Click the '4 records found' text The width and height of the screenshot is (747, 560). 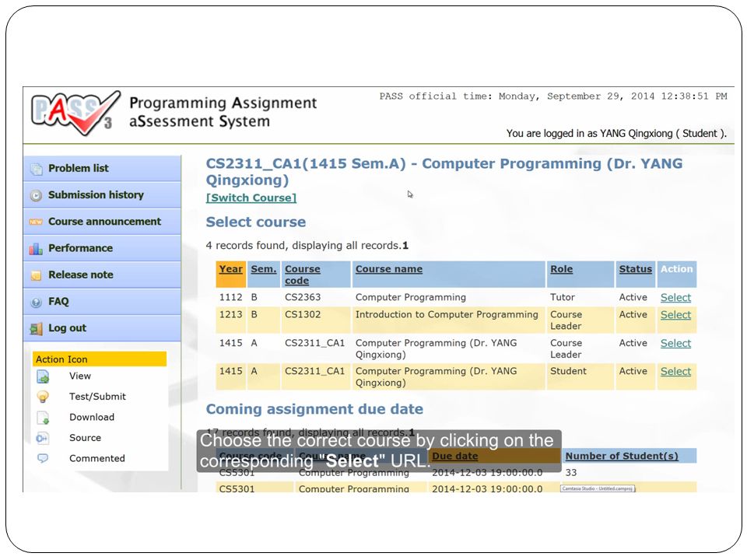[x=307, y=246]
